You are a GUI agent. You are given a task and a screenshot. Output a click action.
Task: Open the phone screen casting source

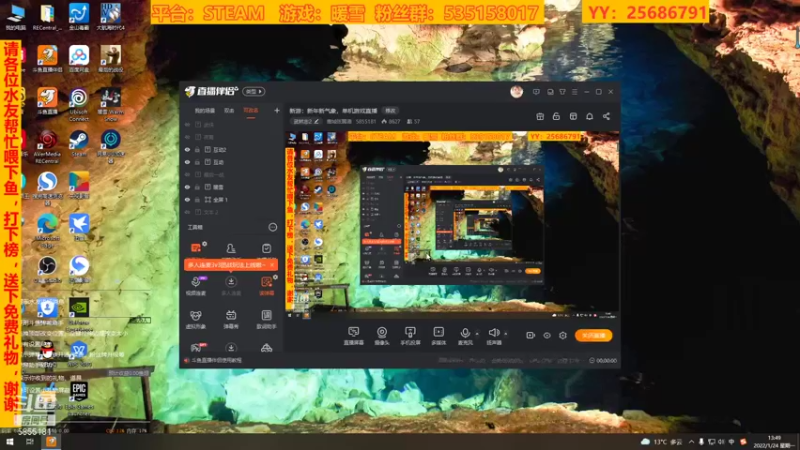410,336
